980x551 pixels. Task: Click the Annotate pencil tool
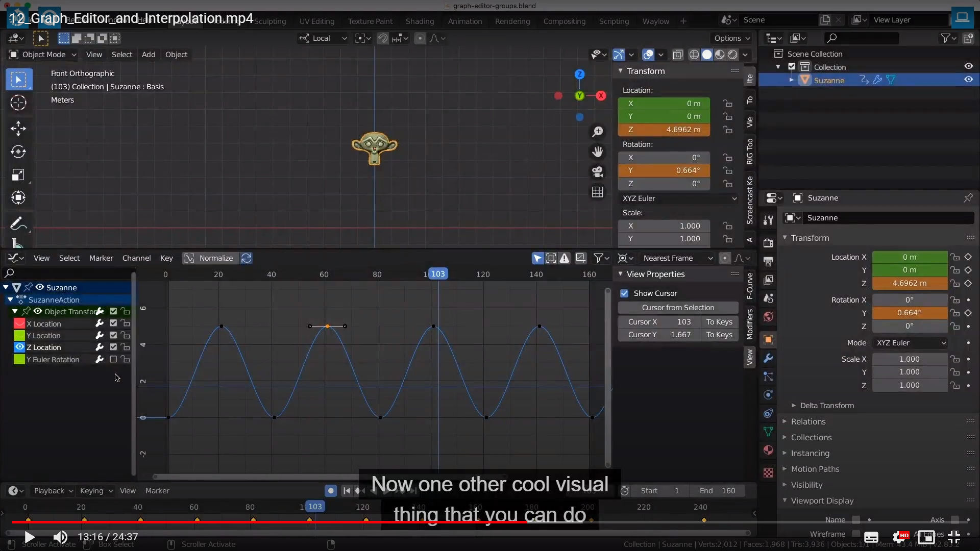tap(18, 223)
